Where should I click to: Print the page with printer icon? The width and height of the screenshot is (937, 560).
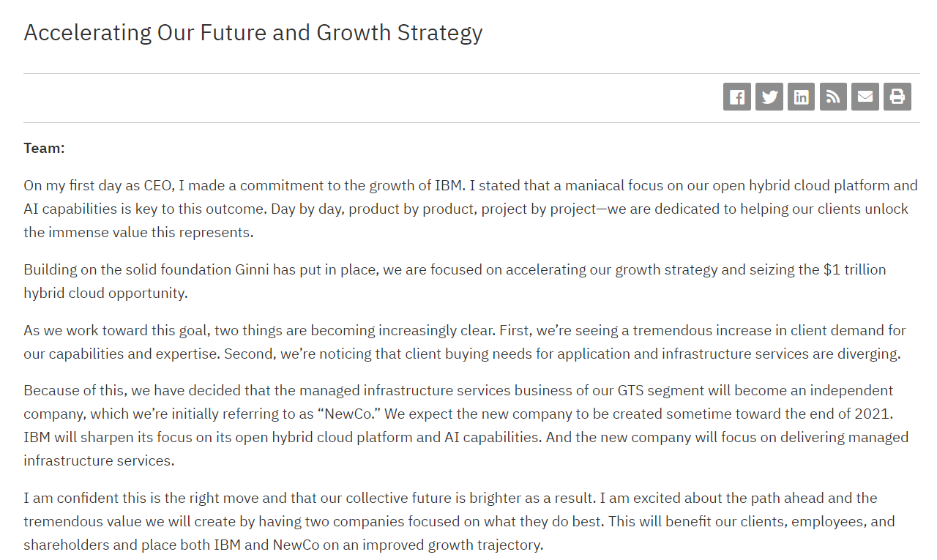(897, 97)
